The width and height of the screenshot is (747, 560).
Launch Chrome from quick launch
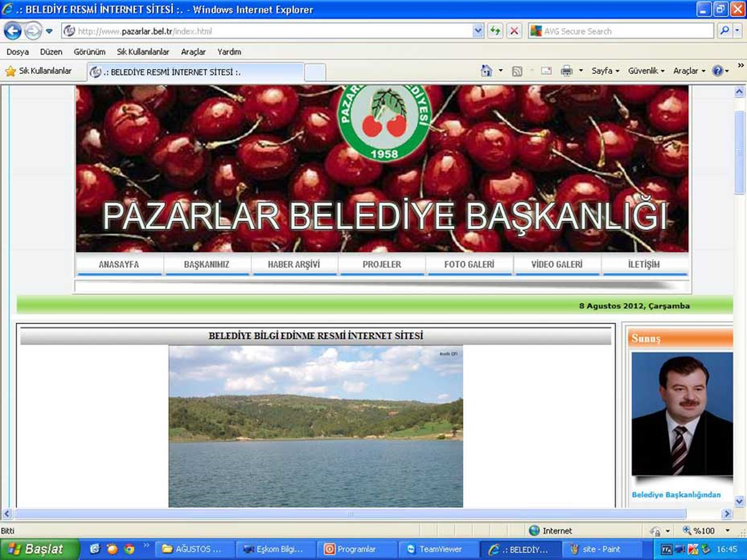[129, 549]
